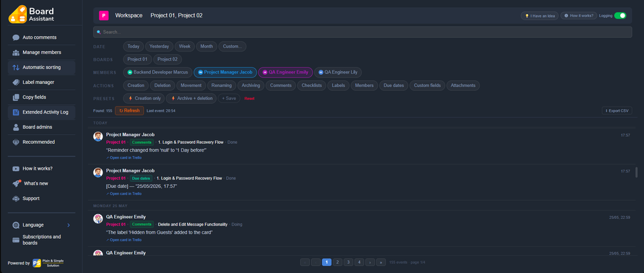The image size is (644, 273).
Task: Open Support page
Action: (x=41, y=198)
